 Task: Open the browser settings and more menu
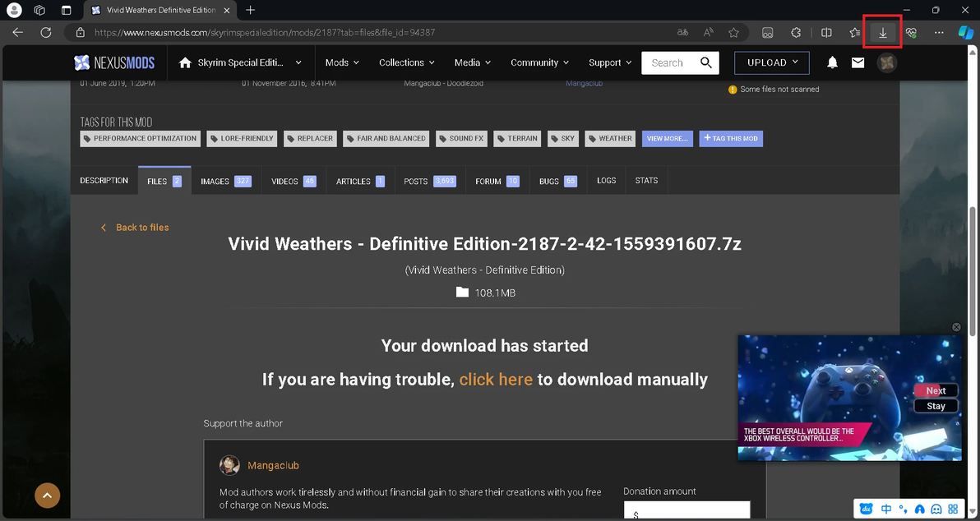(939, 33)
